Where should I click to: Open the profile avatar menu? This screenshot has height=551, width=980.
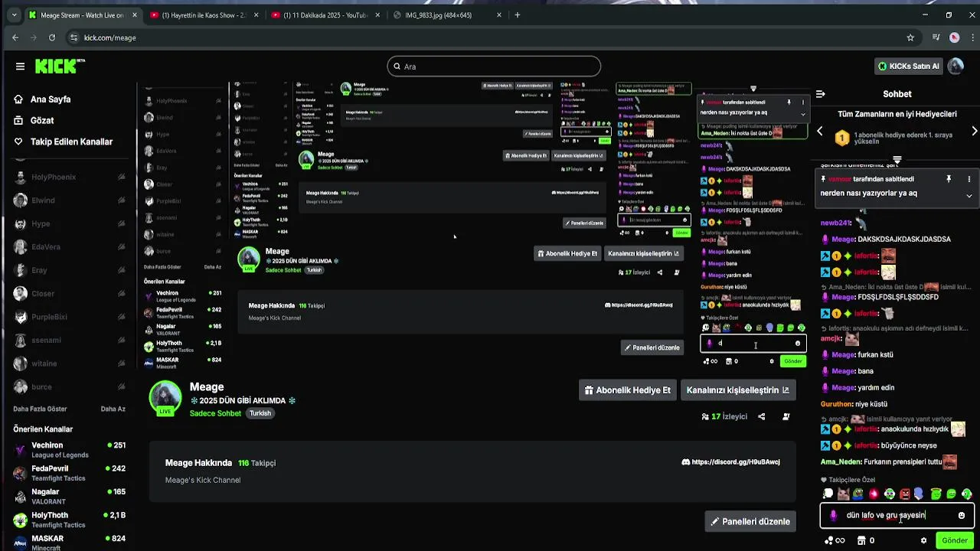click(955, 66)
